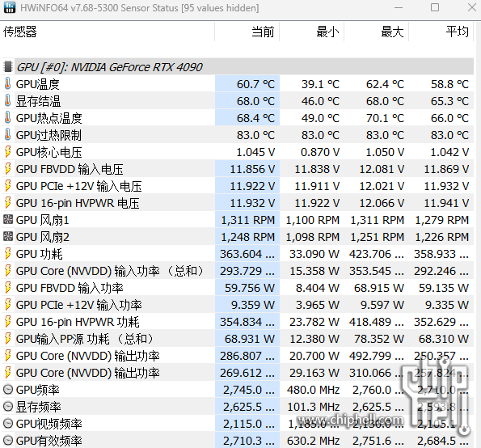Click the maximum value 12.081 V
The height and width of the screenshot is (448, 481).
point(382,169)
